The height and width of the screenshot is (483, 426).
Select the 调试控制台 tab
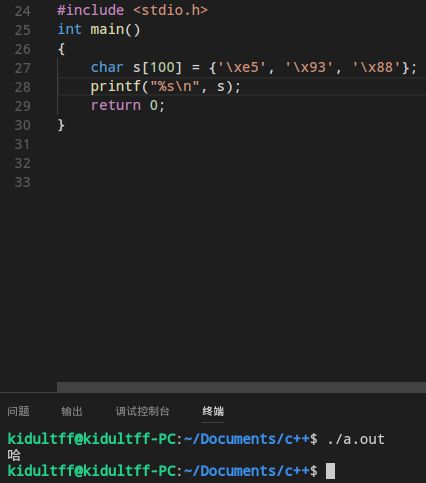point(142,411)
